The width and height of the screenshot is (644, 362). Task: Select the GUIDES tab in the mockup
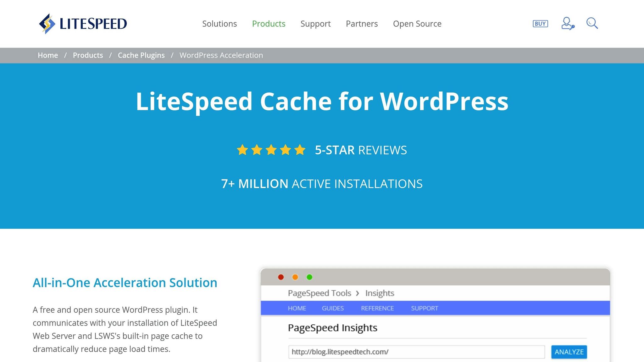click(333, 308)
